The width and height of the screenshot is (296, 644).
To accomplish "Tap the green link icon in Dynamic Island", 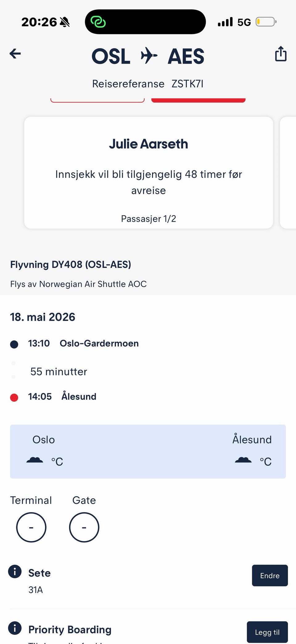I will pyautogui.click(x=98, y=22).
